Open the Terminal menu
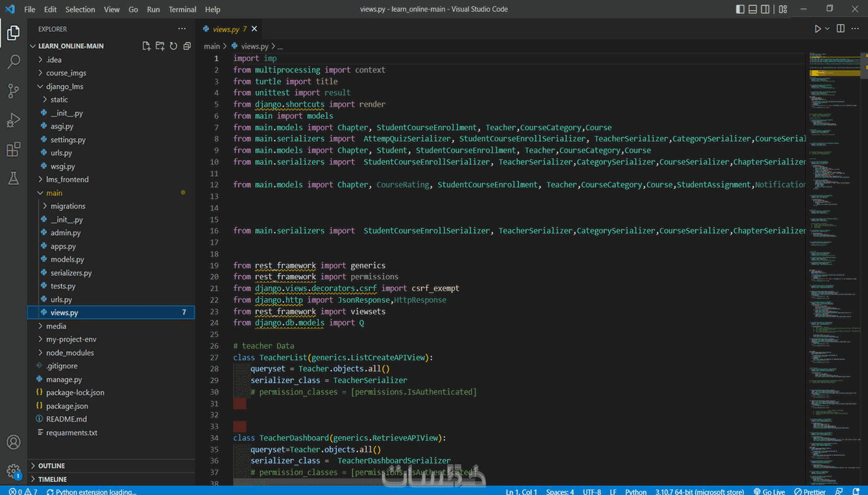Image resolution: width=868 pixels, height=495 pixels. pyautogui.click(x=182, y=9)
